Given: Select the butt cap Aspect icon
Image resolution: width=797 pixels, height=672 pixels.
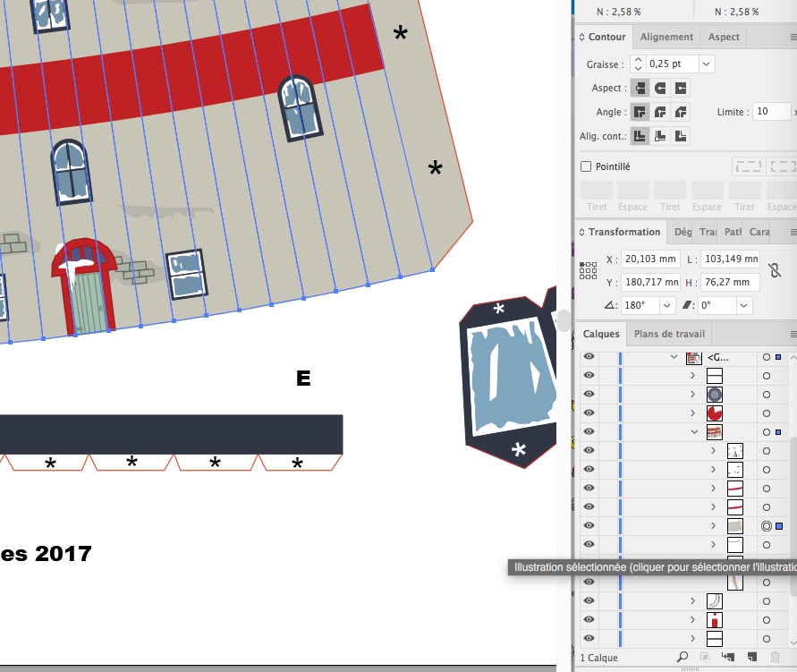Looking at the screenshot, I should tap(640, 89).
